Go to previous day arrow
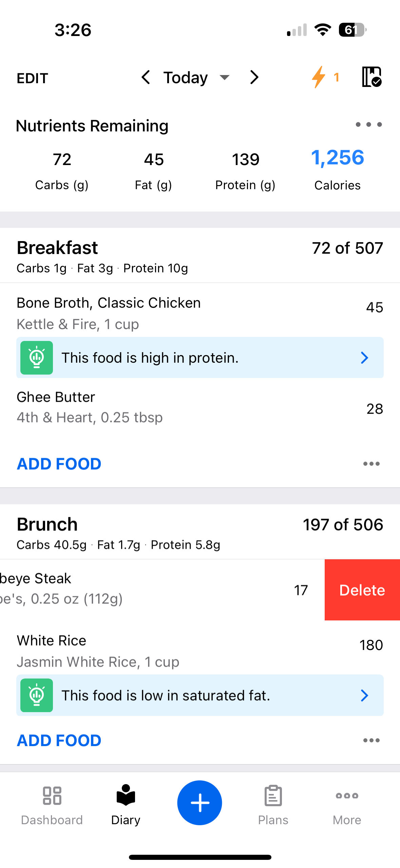Screen dimensions: 400x868 coord(146,77)
